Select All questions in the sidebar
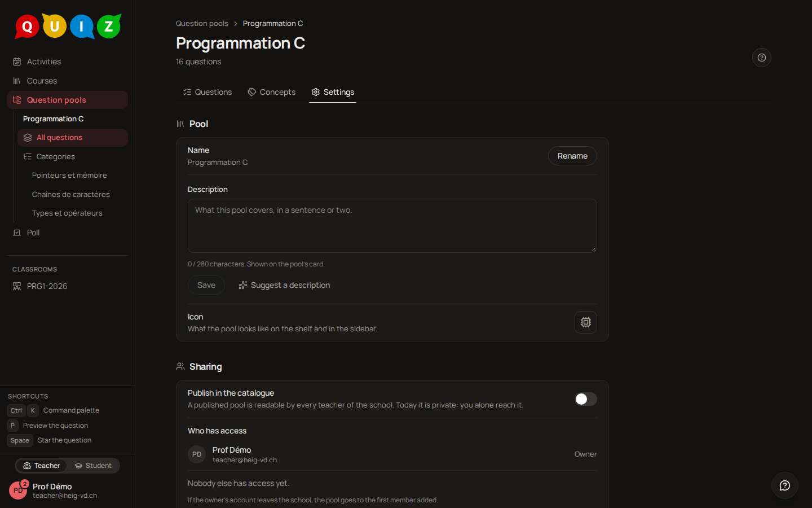 coord(73,138)
